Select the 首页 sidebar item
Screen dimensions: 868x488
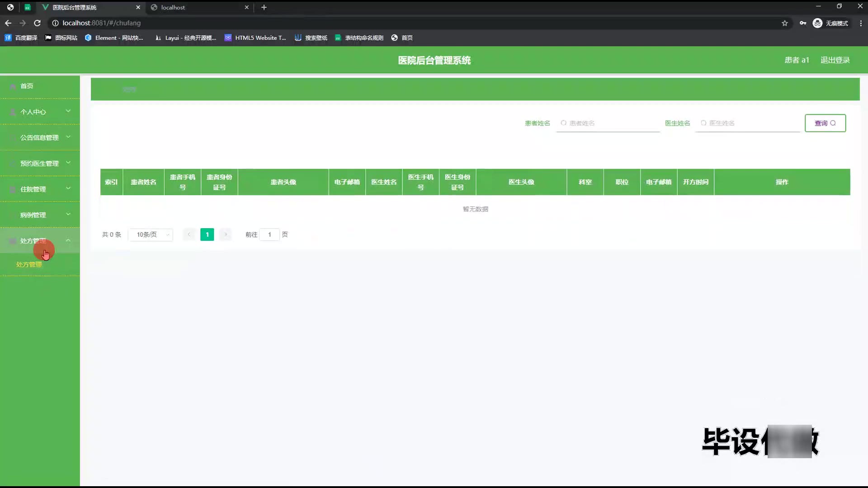(x=27, y=86)
